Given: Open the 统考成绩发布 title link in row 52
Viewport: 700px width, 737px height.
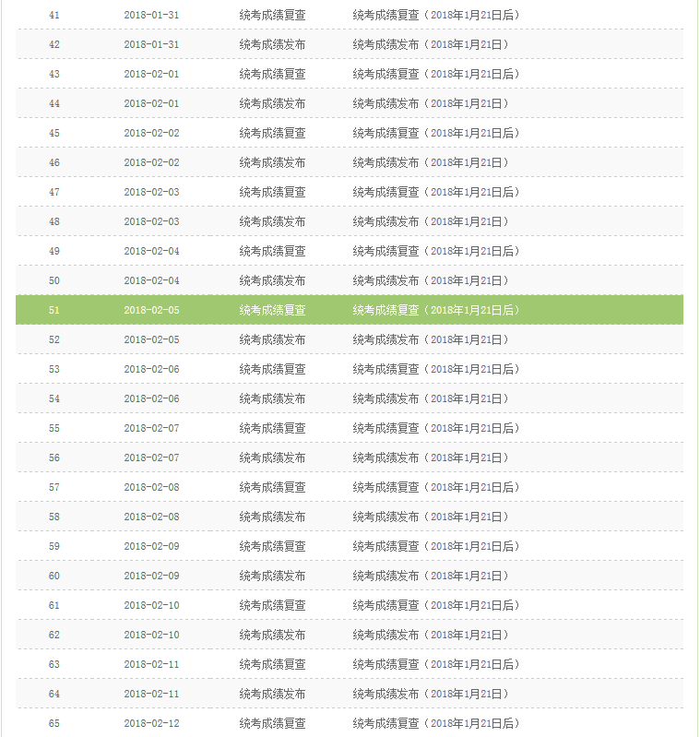Looking at the screenshot, I should tap(430, 339).
